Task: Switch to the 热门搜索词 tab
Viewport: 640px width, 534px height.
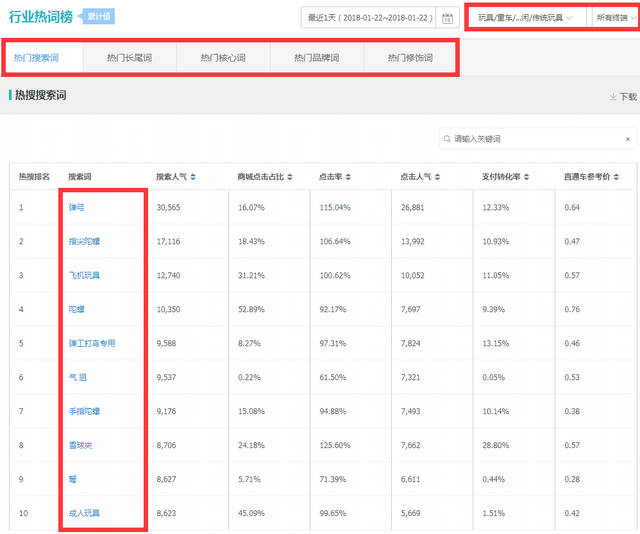Action: tap(36, 58)
